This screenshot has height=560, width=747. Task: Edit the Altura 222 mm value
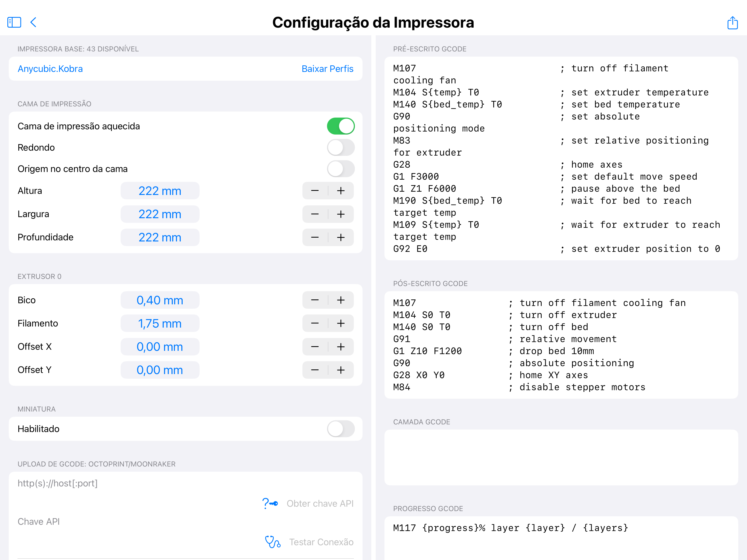tap(160, 191)
